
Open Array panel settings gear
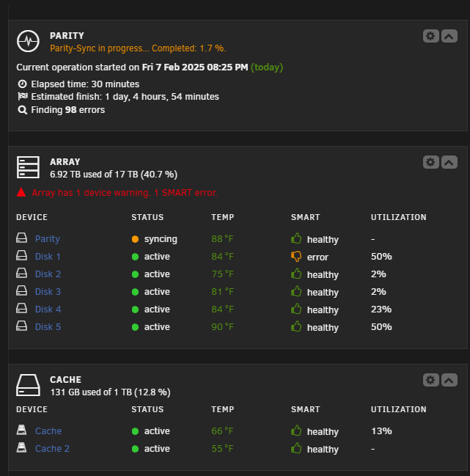point(431,162)
